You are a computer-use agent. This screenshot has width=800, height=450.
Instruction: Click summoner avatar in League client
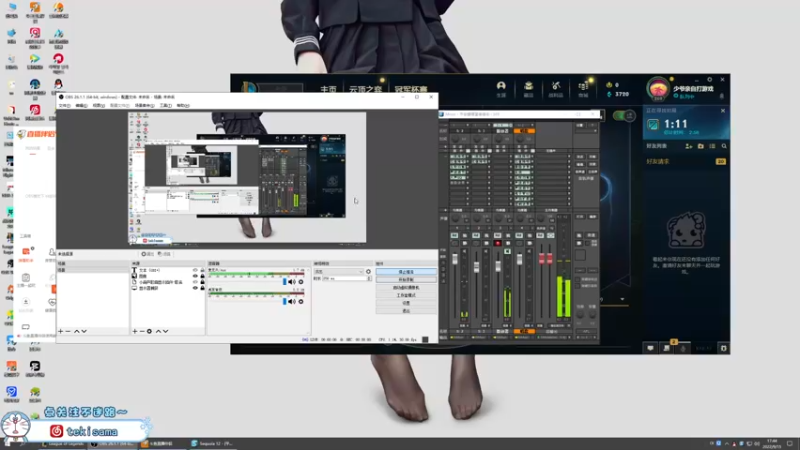pyautogui.click(x=658, y=89)
